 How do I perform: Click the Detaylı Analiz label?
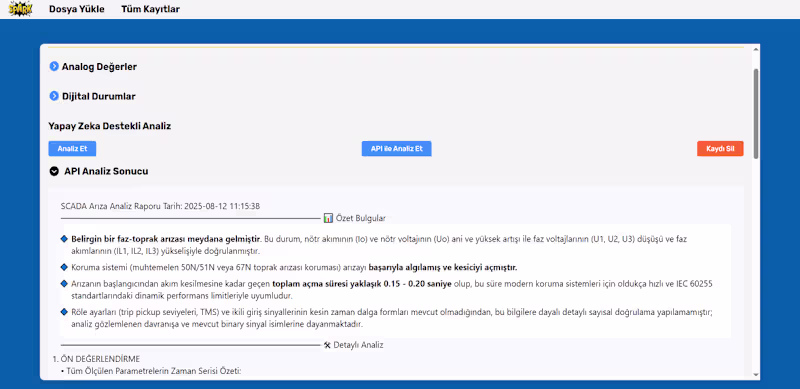pos(359,345)
